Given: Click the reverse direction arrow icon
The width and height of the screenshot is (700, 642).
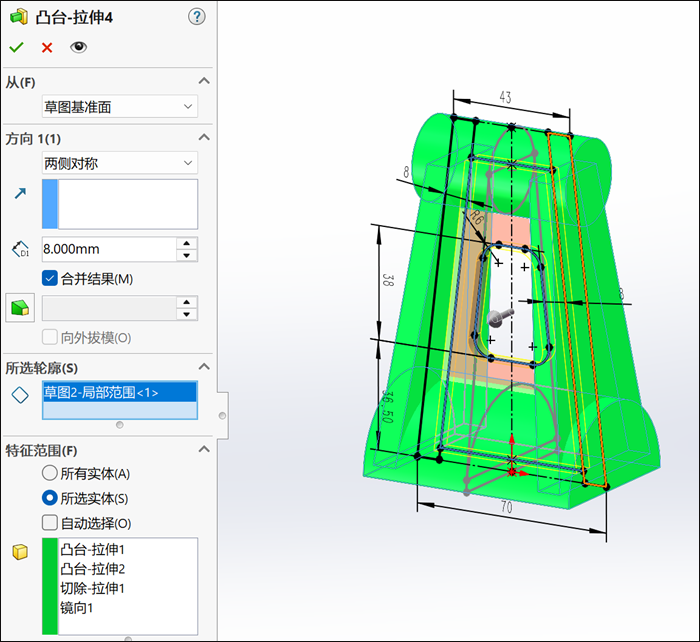Looking at the screenshot, I should coord(20,193).
